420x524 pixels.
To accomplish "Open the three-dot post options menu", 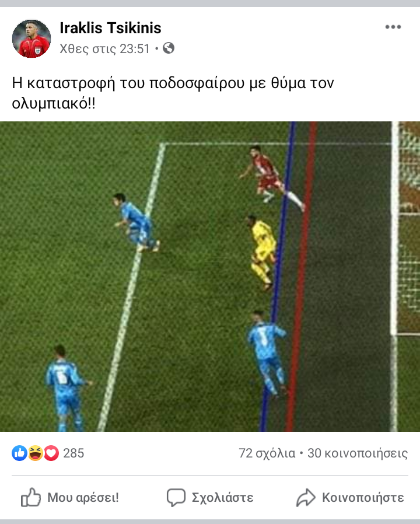I will 393,27.
